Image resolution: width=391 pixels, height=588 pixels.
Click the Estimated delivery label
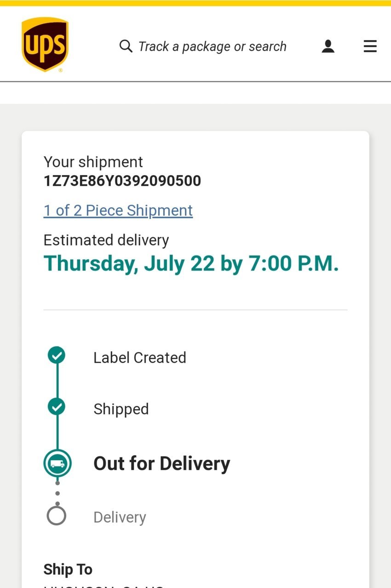click(x=106, y=240)
